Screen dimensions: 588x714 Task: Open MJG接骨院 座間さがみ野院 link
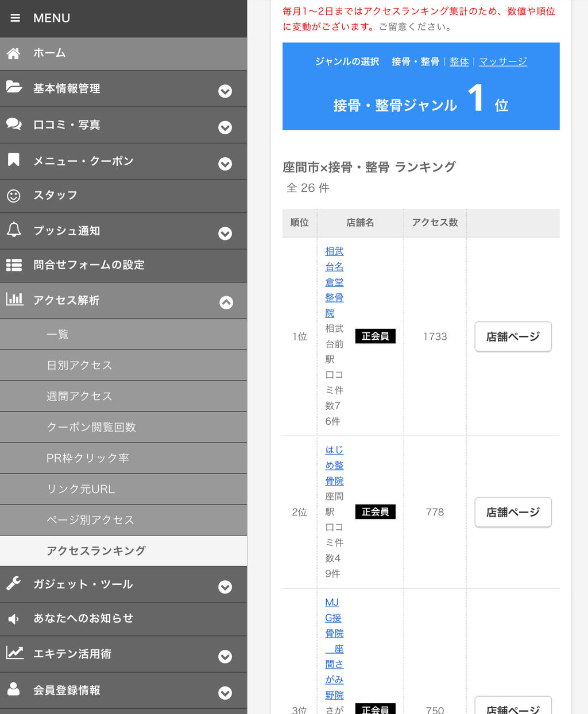[334, 649]
